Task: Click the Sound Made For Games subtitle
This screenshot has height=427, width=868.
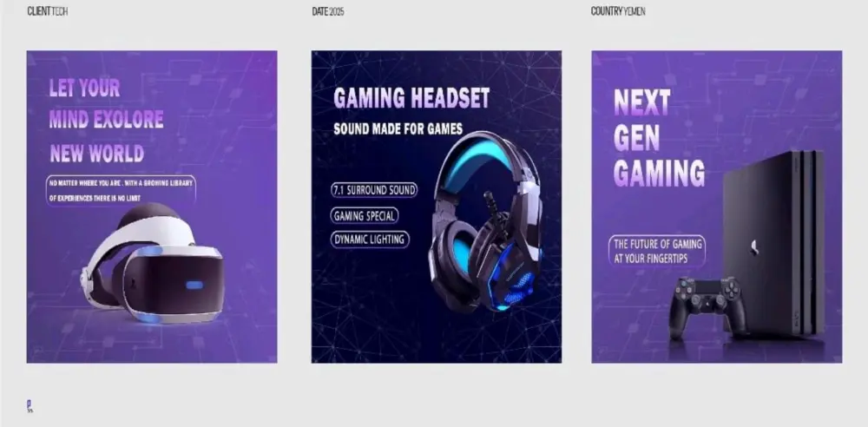Action: [x=398, y=129]
